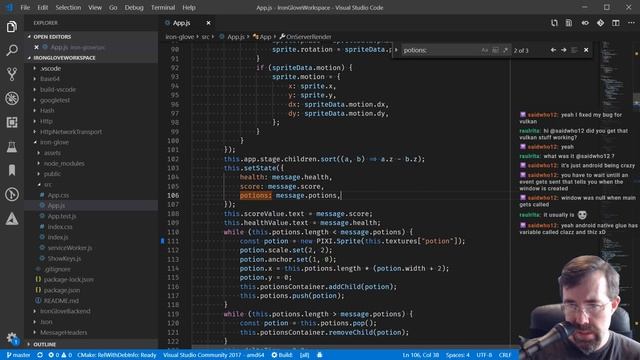Screen dimensions: 640x360
Task: Collapse the src folder
Action: tap(47, 184)
